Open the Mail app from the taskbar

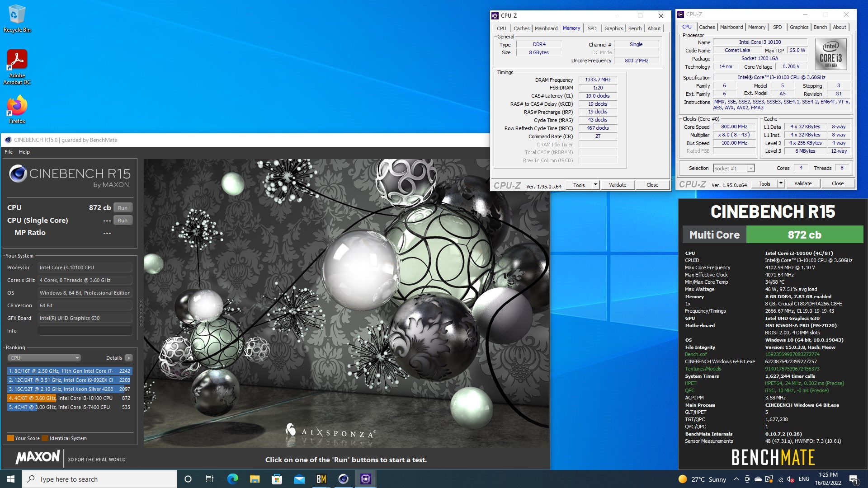click(x=299, y=479)
